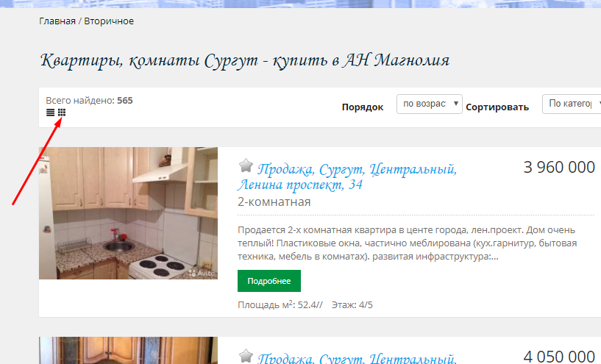Select the price 3 960 000
This screenshot has width=601, height=364.
pos(559,167)
